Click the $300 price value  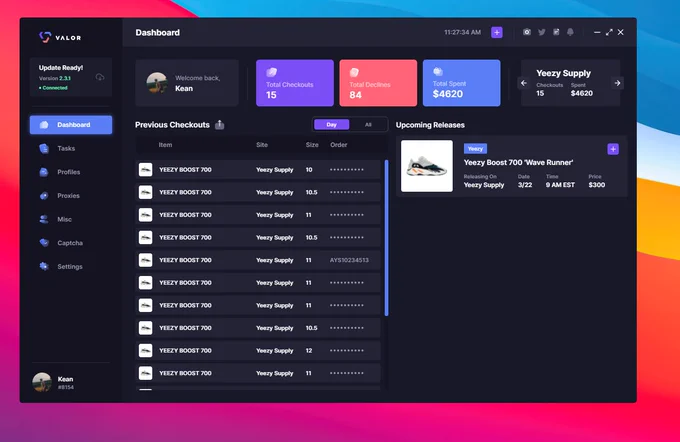[x=597, y=185]
